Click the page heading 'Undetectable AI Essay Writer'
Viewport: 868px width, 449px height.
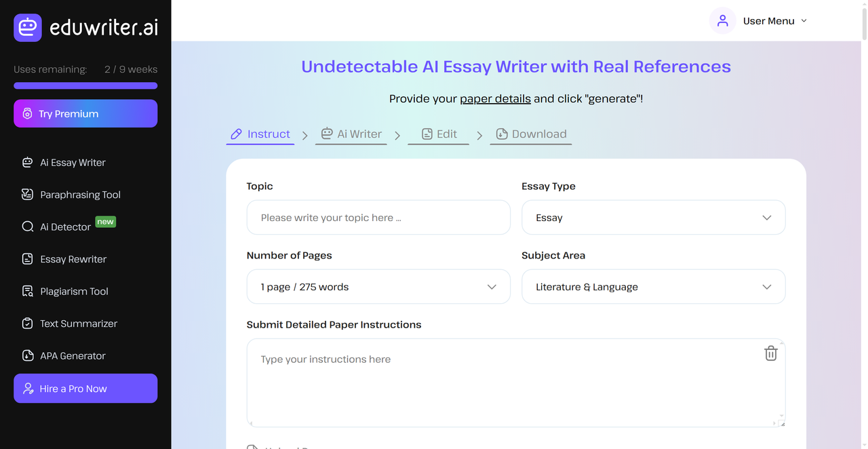[x=516, y=66]
